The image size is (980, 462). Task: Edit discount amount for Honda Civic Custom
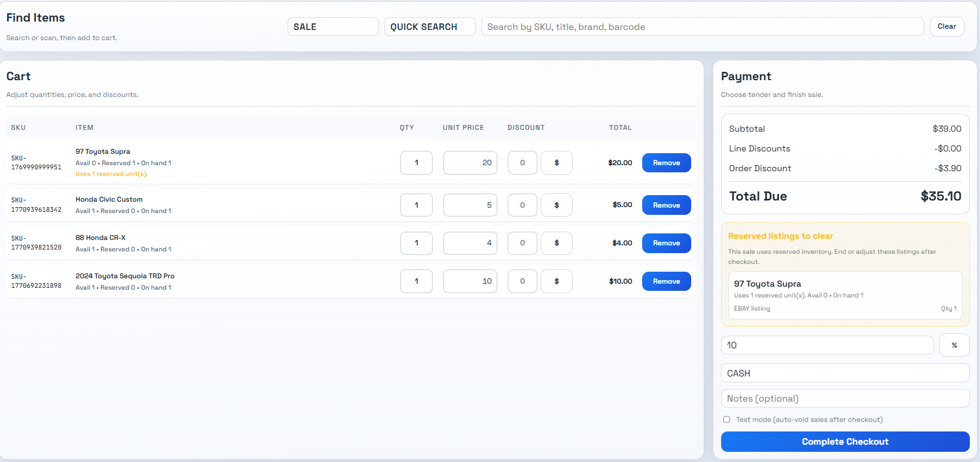tap(523, 205)
